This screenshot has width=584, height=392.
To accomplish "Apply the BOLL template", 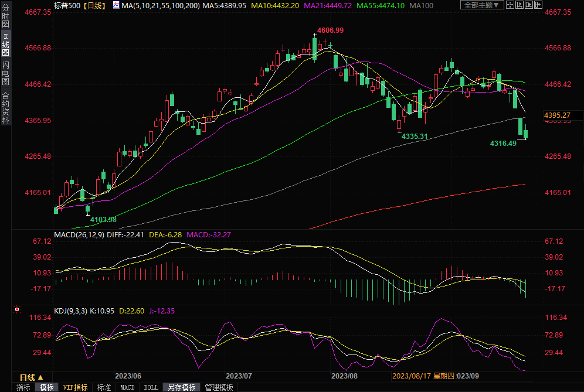I will (x=151, y=387).
